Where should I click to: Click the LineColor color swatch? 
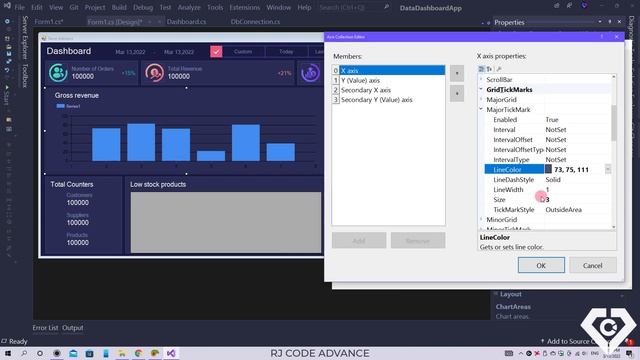[x=548, y=169]
